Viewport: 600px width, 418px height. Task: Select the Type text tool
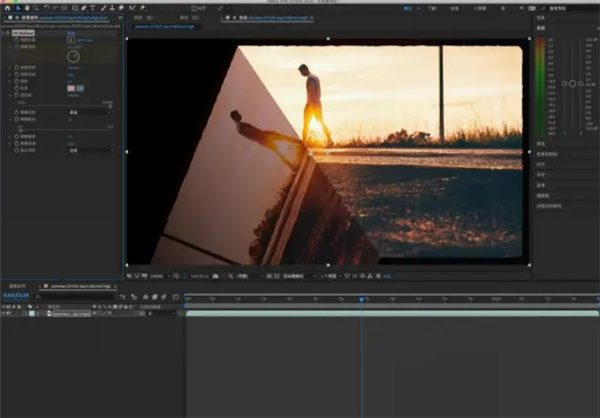click(92, 8)
